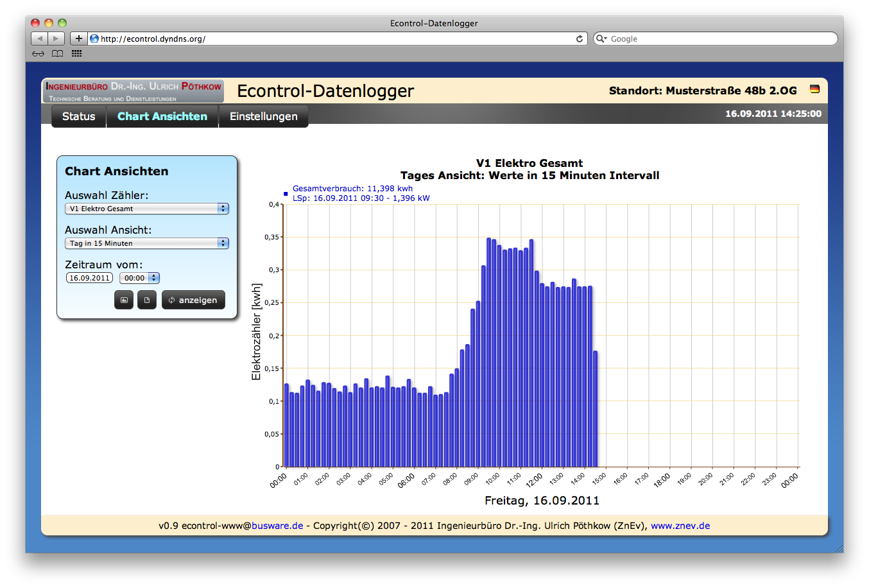The width and height of the screenshot is (869, 588).
Task: Reload the page with refresh icon
Action: tap(580, 39)
